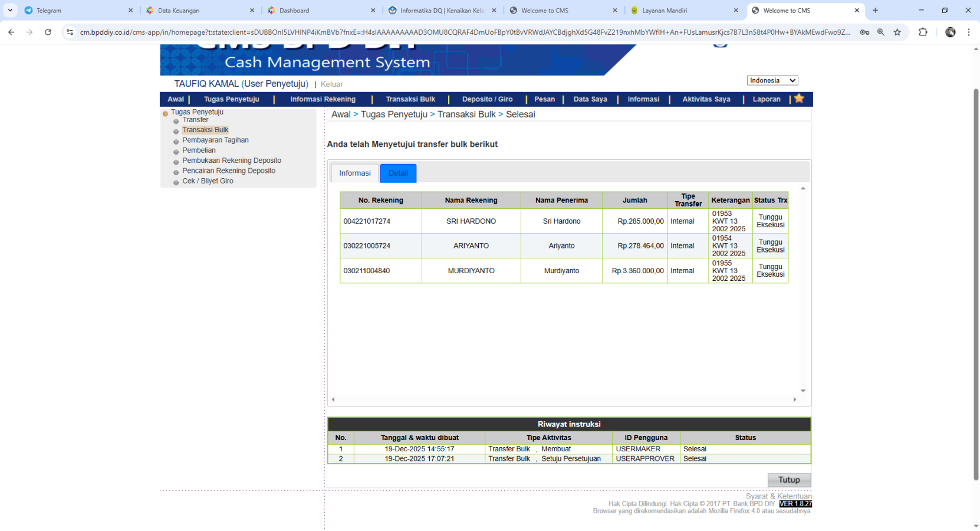Screen dimensions: 980x531
Task: Click the table's horizontal scrollbar right arrow
Action: 794,399
